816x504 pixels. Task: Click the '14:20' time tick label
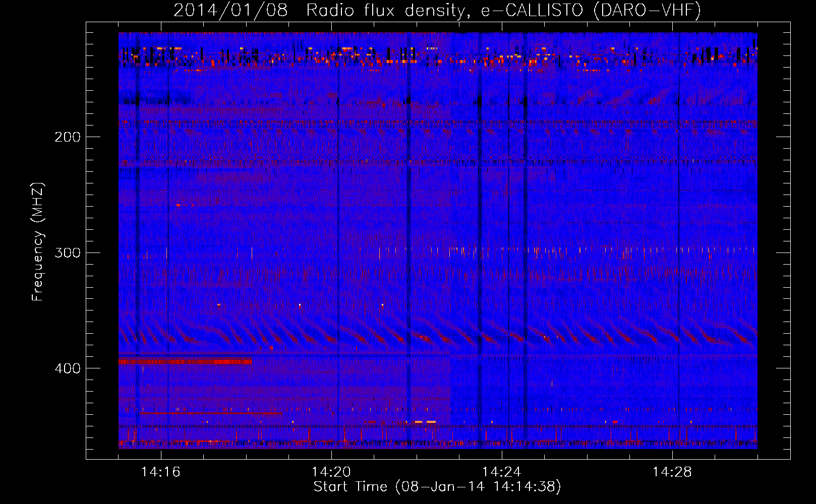(331, 472)
